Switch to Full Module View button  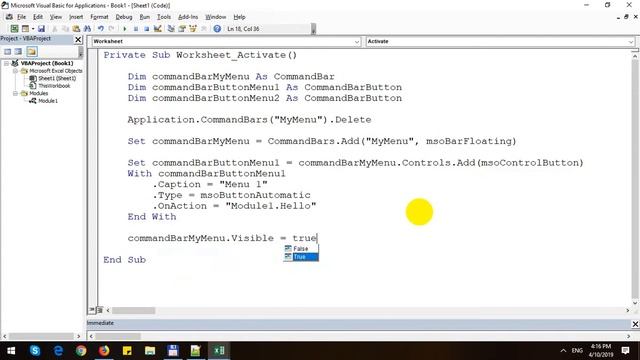pyautogui.click(x=100, y=310)
